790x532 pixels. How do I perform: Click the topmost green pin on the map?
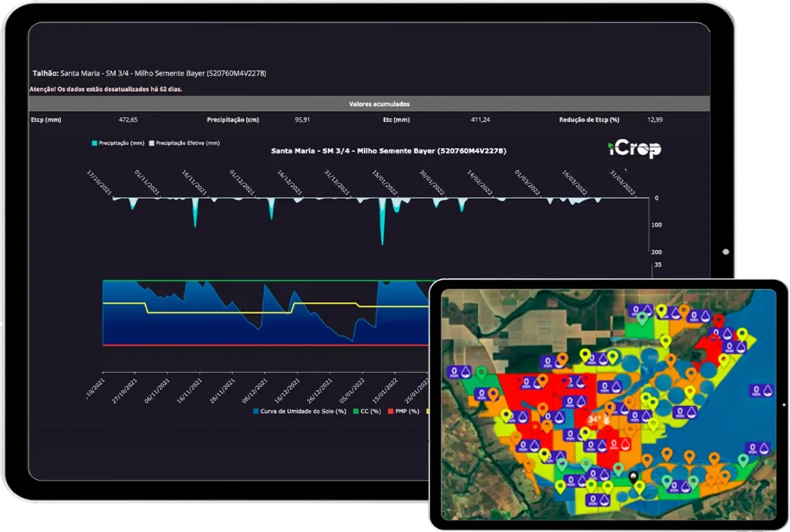click(641, 317)
